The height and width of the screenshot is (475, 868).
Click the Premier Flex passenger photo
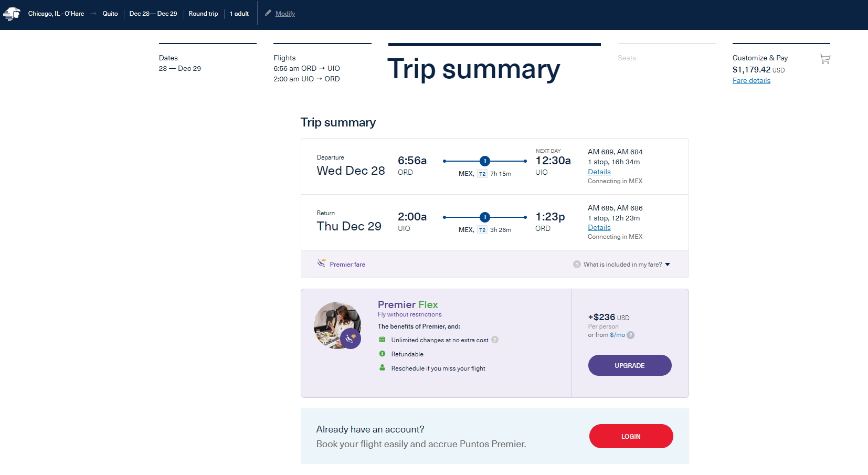coord(336,325)
